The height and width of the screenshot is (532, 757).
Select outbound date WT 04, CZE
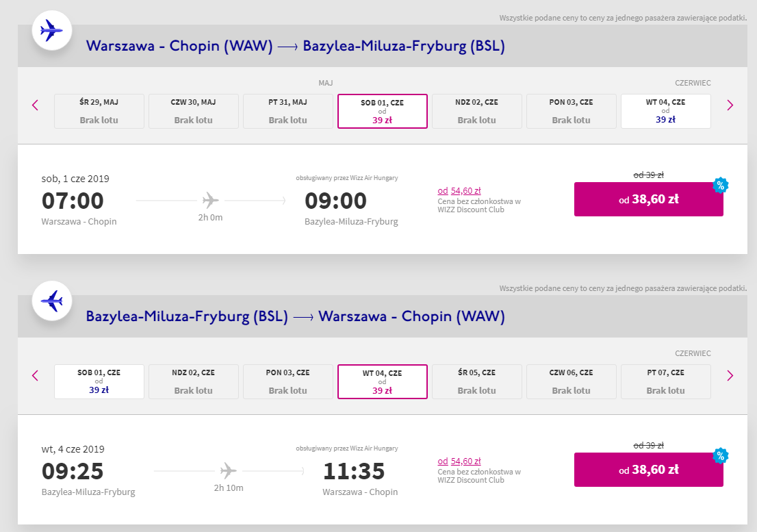tap(665, 111)
